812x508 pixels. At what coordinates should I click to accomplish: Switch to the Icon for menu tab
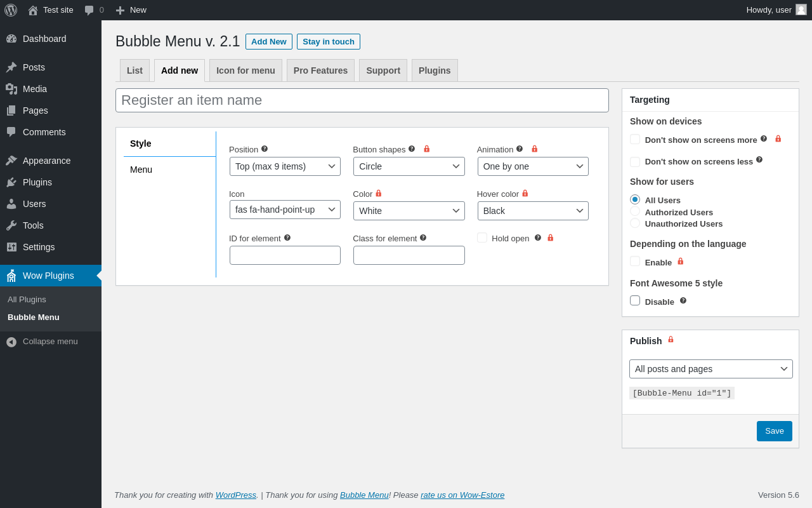click(x=246, y=70)
